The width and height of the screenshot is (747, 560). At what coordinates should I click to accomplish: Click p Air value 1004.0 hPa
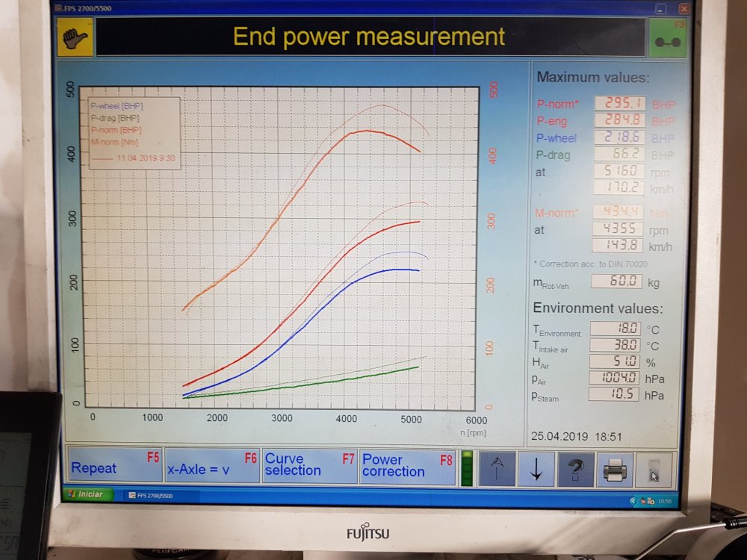point(614,378)
